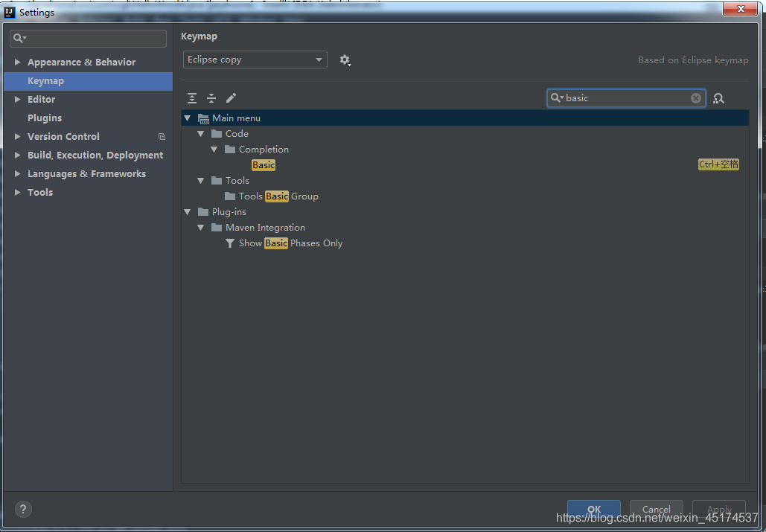766x532 pixels.
Task: Select the Basic completion action row
Action: click(x=465, y=165)
